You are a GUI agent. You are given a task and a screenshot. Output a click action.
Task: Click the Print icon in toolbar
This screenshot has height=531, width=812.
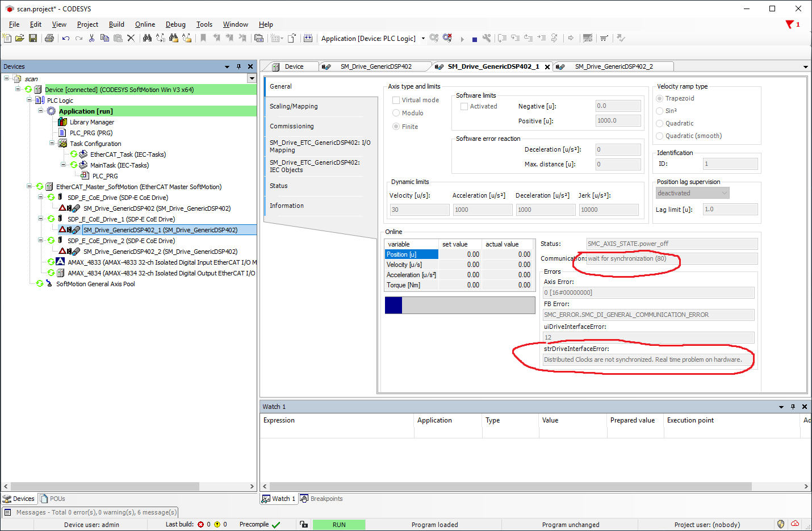pos(49,38)
